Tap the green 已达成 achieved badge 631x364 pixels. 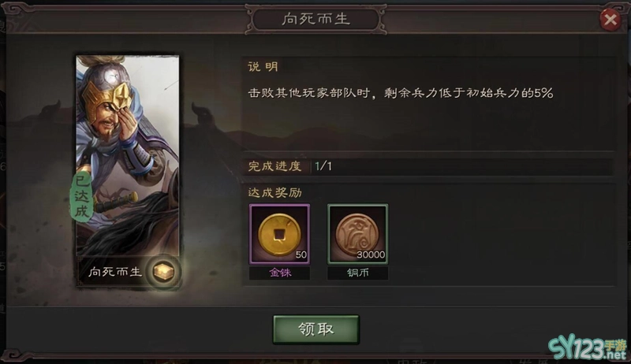point(82,196)
